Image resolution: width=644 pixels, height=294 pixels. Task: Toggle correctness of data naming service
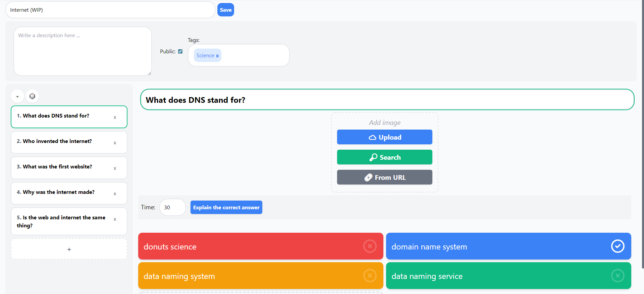coord(618,276)
